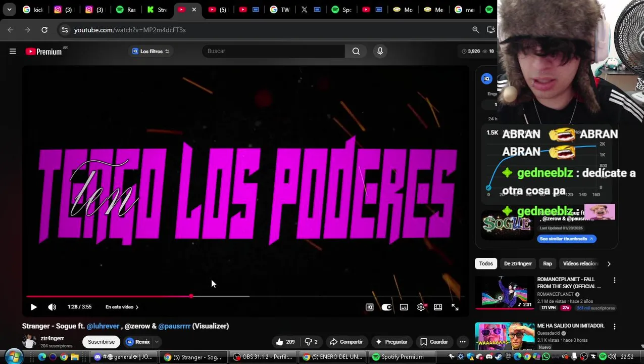The image size is (644, 364).
Task: Switch to the X (Twitter) tab
Action: click(311, 10)
